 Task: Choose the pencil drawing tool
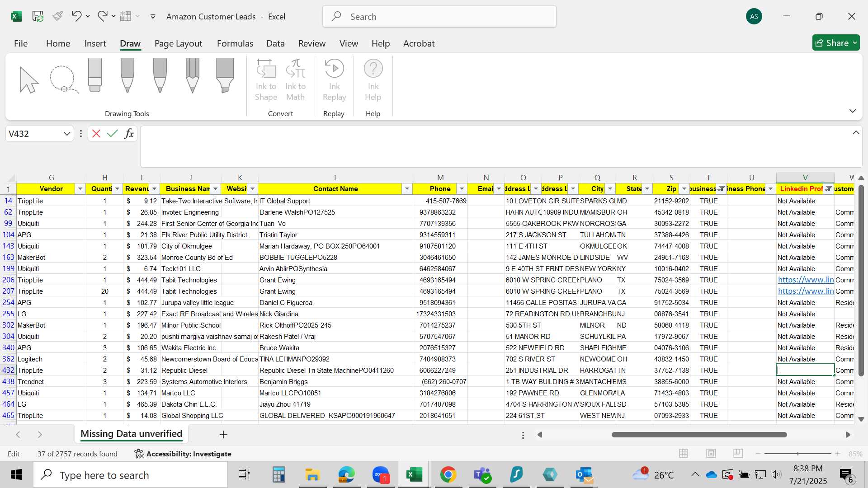tap(193, 76)
